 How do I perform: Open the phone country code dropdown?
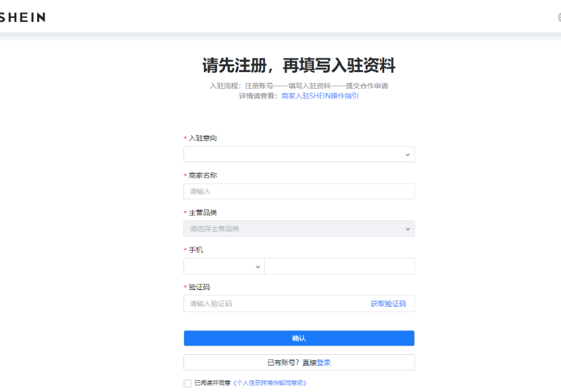pos(224,266)
